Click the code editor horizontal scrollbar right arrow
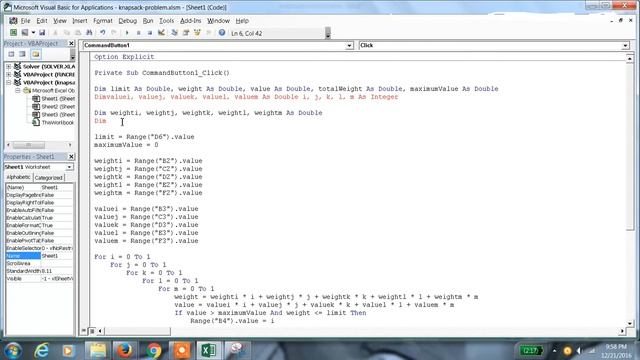 [622, 331]
